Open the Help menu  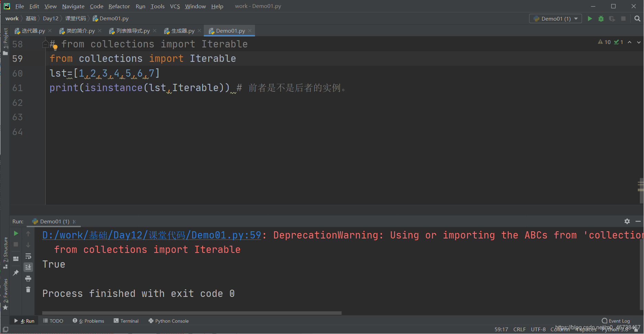coord(217,6)
